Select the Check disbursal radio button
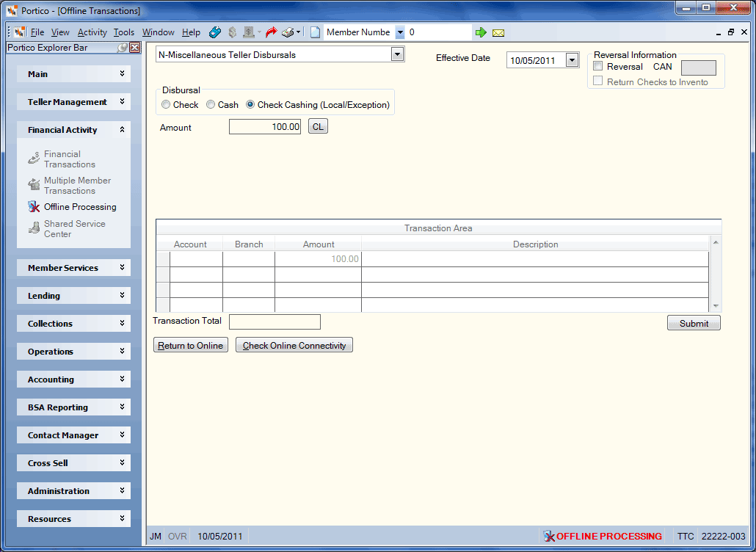Image resolution: width=756 pixels, height=552 pixels. point(166,105)
